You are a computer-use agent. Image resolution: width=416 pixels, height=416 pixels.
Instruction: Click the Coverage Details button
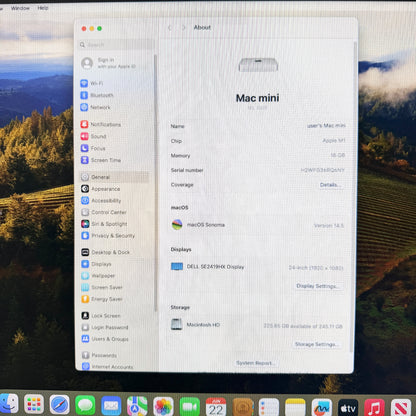(x=330, y=185)
